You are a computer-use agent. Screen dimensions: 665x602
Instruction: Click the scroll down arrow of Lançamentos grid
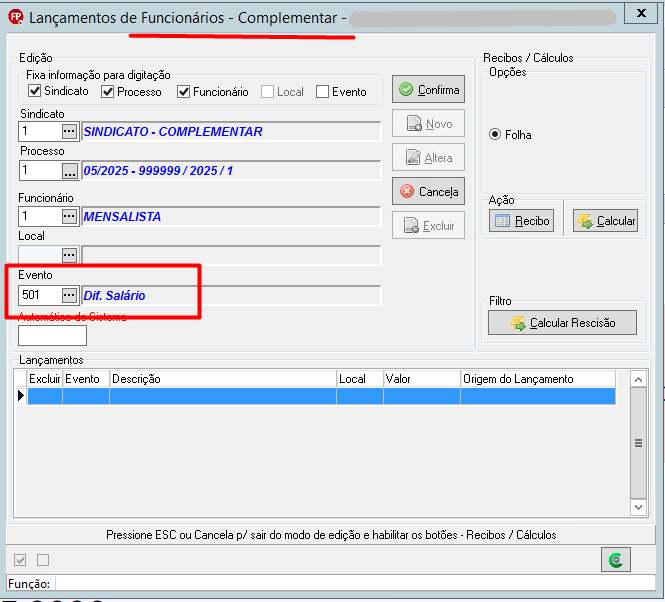(x=638, y=507)
